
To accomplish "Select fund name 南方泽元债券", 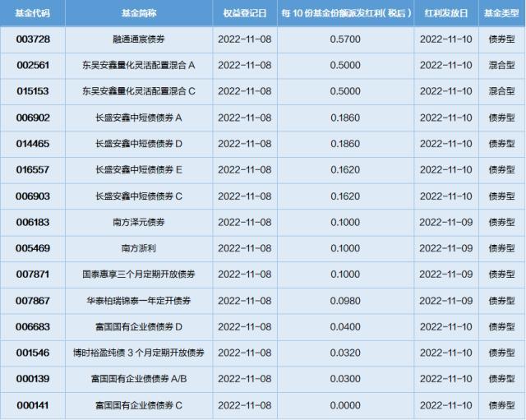I will pyautogui.click(x=139, y=222).
